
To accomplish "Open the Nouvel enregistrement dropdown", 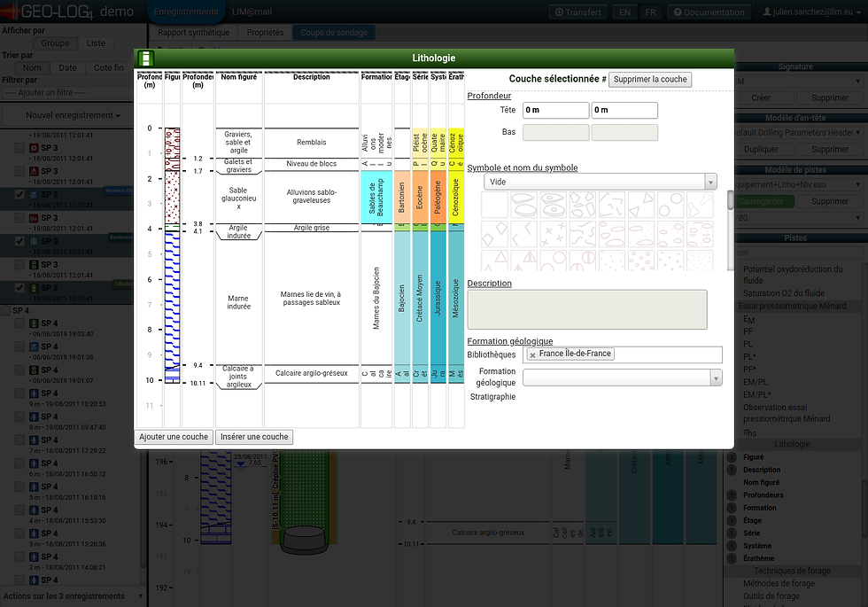I will [x=73, y=115].
